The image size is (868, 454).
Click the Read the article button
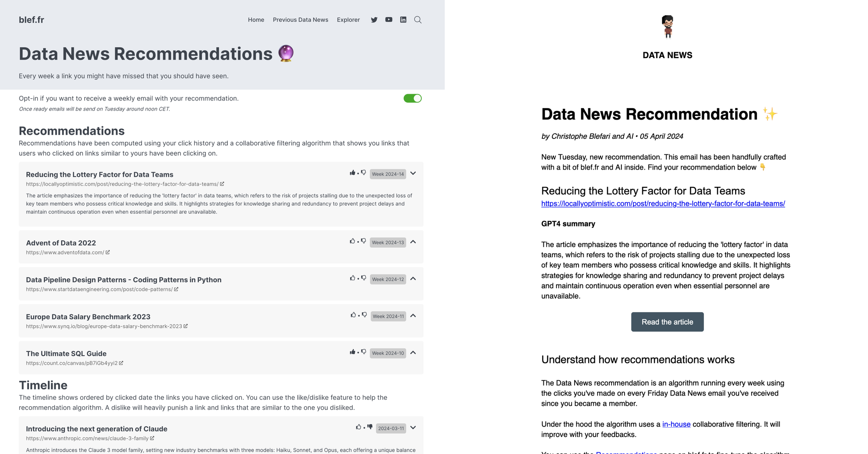667,322
